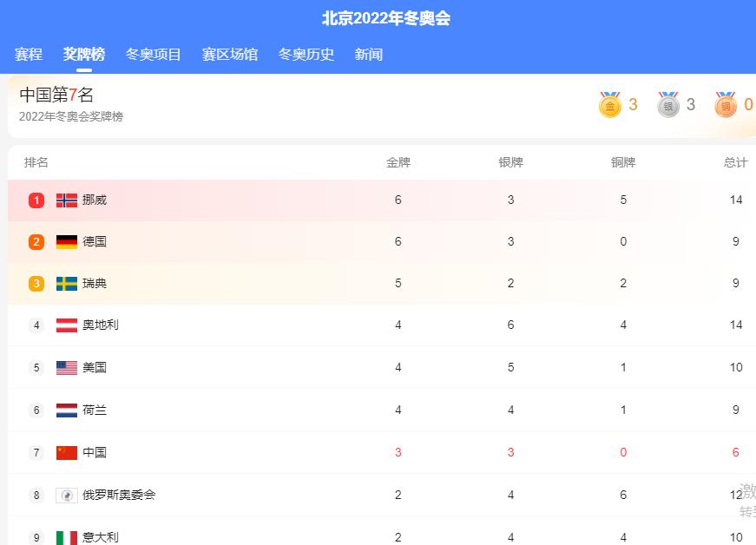Click the United States flag icon

point(66,367)
